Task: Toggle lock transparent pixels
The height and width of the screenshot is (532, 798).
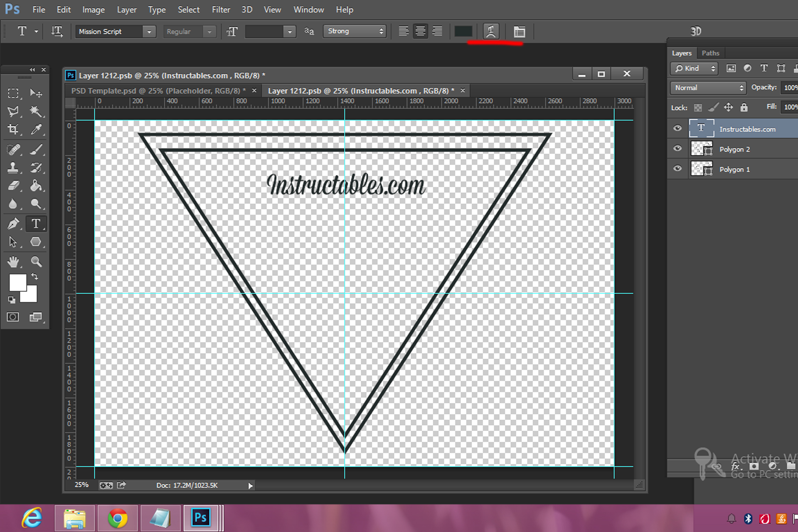Action: point(698,108)
